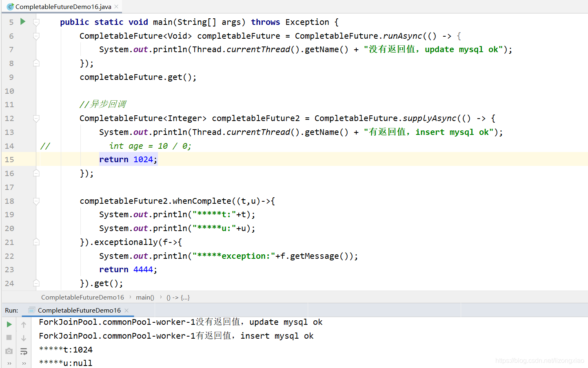This screenshot has width=588, height=368.
Task: Place cursor on 'return 1024;' line
Action: point(128,159)
